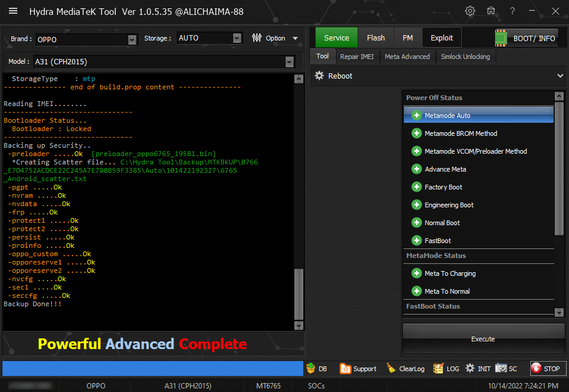Switch to the Exploit tab
Image resolution: width=569 pixels, height=392 pixels.
coord(441,38)
